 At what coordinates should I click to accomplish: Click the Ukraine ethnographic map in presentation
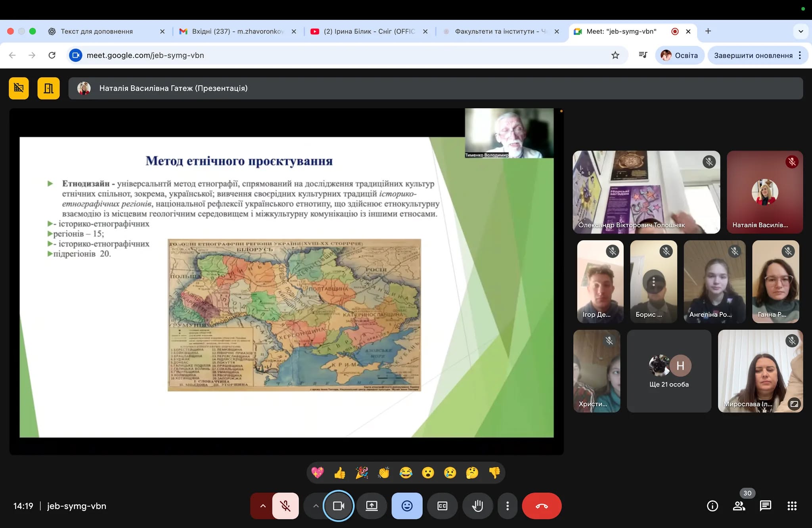point(294,315)
